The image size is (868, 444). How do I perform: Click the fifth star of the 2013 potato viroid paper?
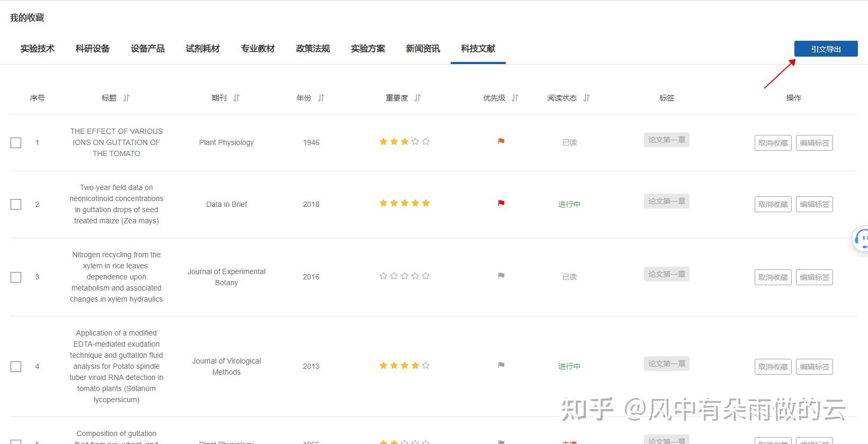[x=426, y=365]
